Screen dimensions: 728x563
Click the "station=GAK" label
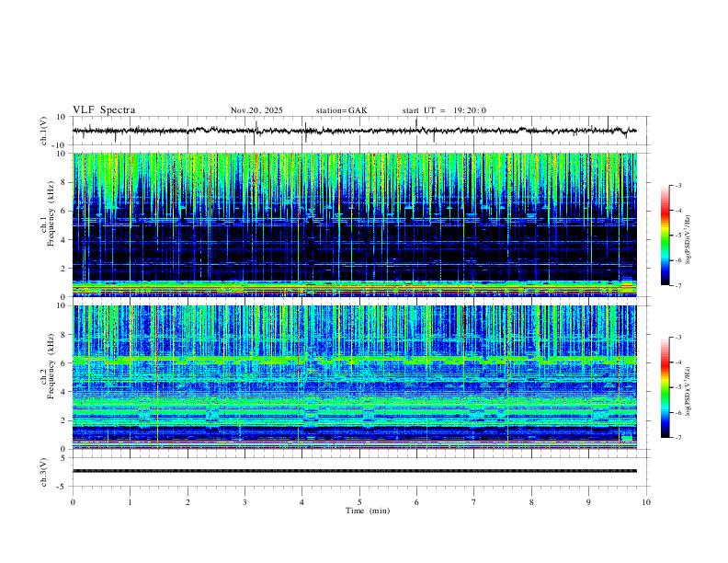tap(341, 110)
